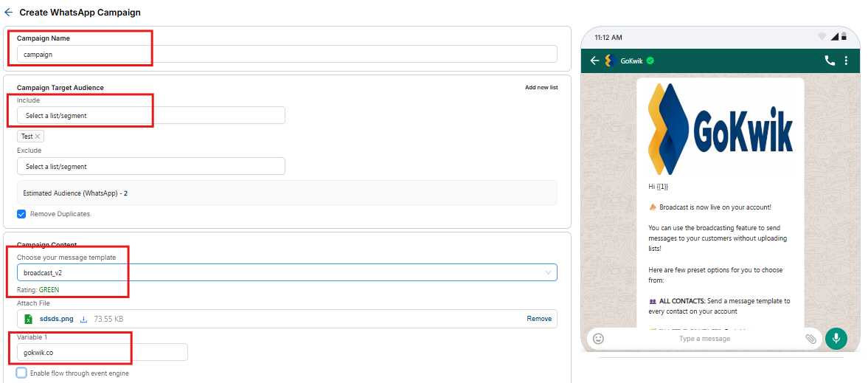Click the GoKwik avatar in chat header

(x=611, y=61)
